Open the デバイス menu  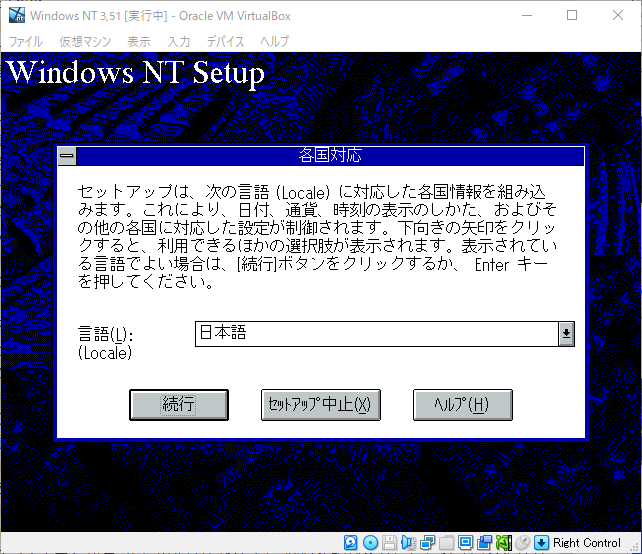pos(225,41)
